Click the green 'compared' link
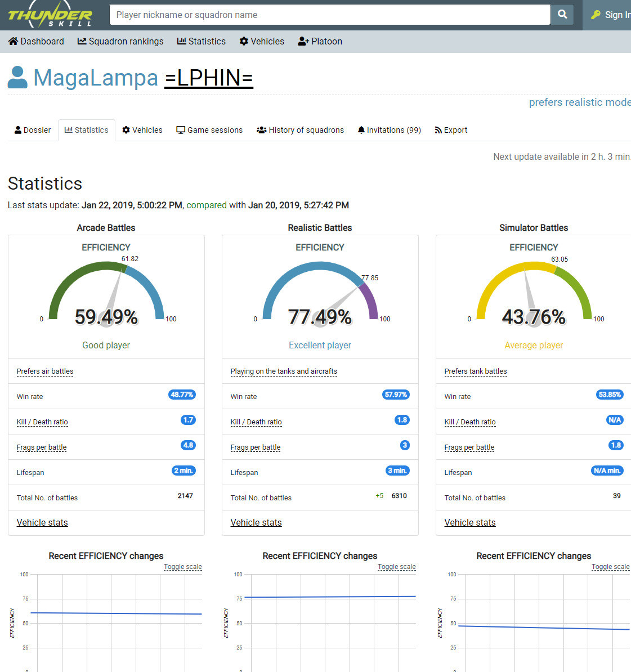The width and height of the screenshot is (631, 672). 207,205
